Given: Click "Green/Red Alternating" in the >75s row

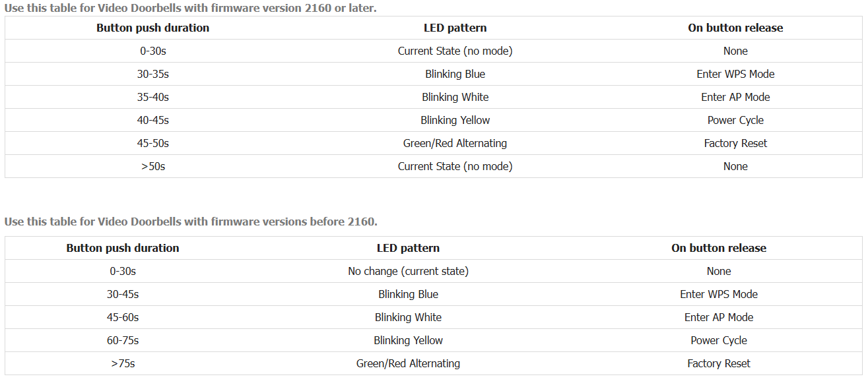Looking at the screenshot, I should tap(408, 363).
